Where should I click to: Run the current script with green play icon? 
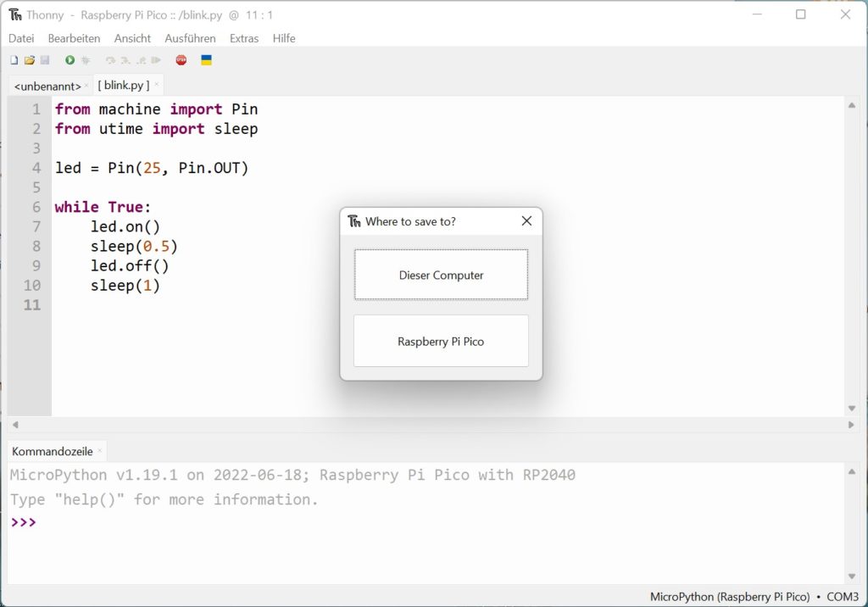pos(70,60)
